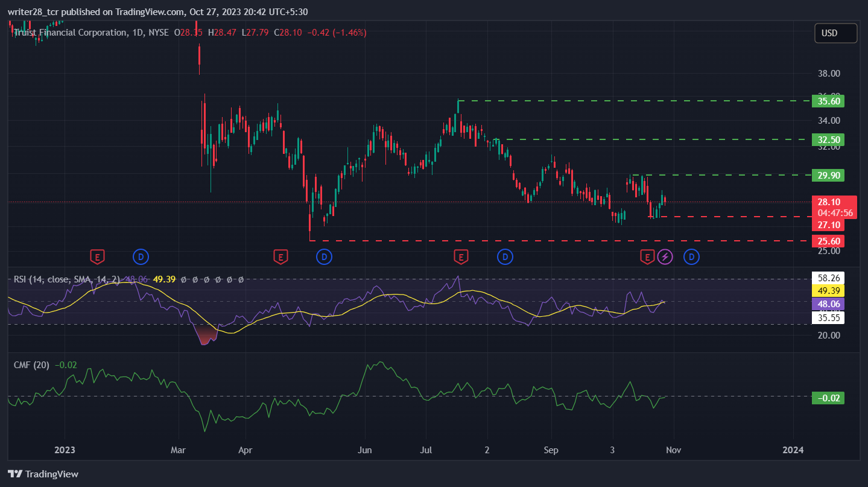
Task: Select the green 29.90 resistance label
Action: click(828, 175)
